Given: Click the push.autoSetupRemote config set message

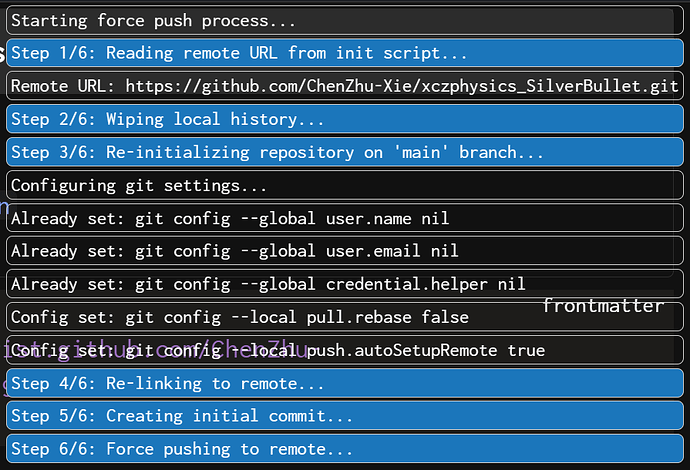Looking at the screenshot, I should [x=277, y=350].
